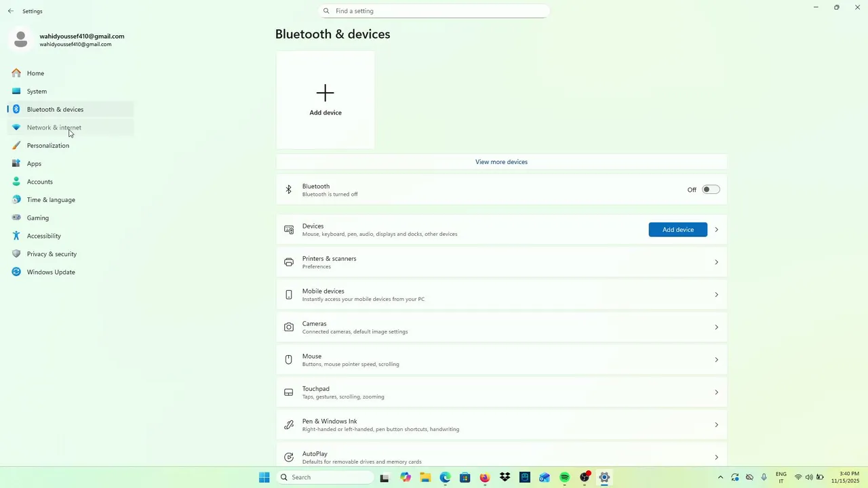Click the Touchpad row icon

[289, 392]
